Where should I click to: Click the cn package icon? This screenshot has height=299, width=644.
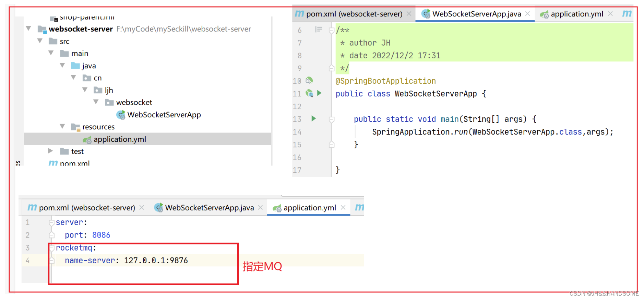point(87,78)
